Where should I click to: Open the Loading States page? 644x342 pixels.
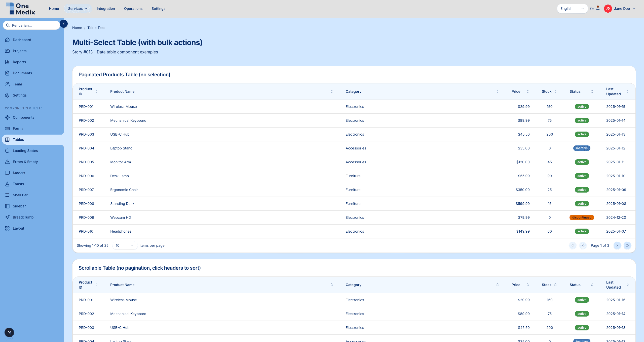[25, 150]
